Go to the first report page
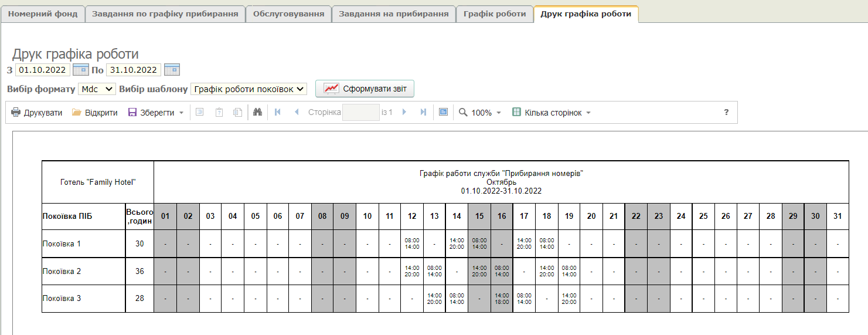The height and width of the screenshot is (335, 868). click(x=277, y=113)
